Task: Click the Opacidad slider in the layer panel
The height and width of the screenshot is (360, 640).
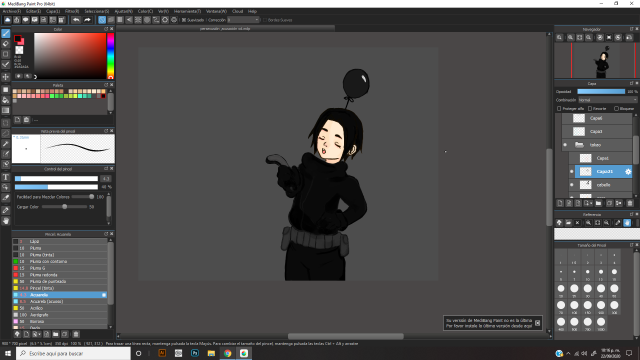Action: 601,91
